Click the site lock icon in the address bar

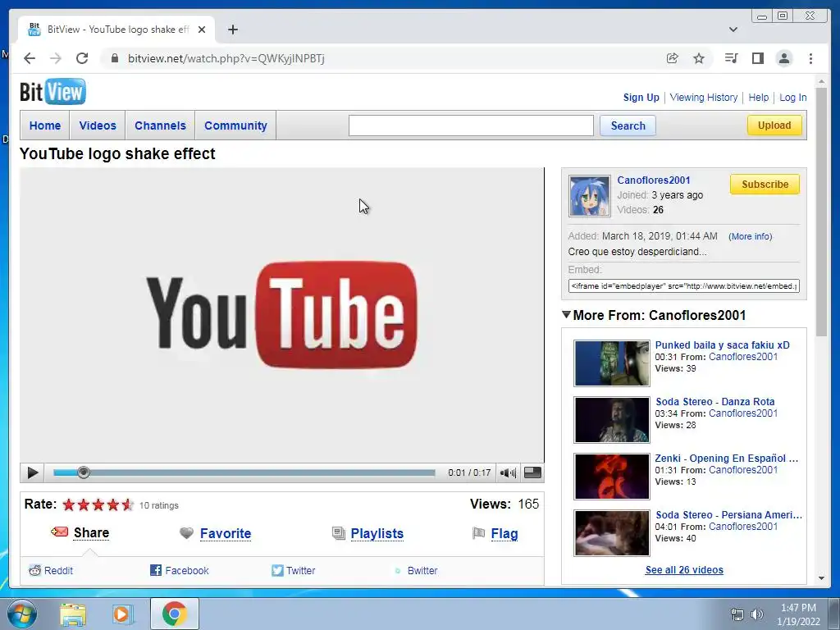[114, 58]
